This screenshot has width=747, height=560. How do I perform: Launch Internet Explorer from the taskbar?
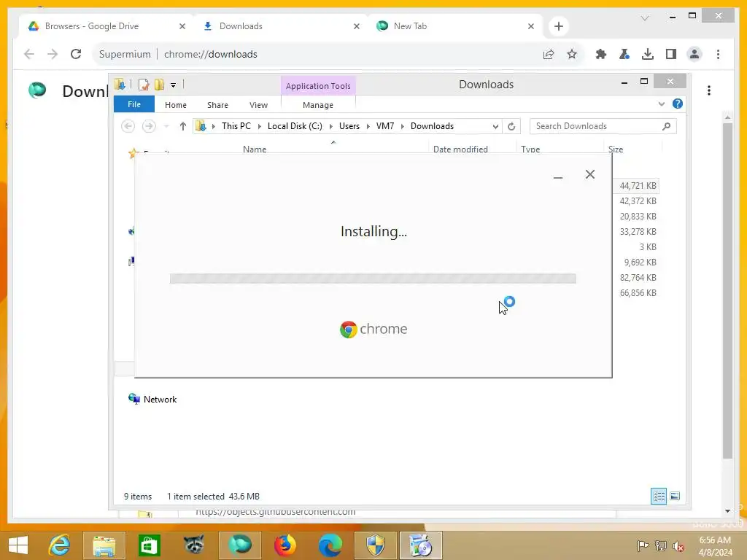point(60,545)
